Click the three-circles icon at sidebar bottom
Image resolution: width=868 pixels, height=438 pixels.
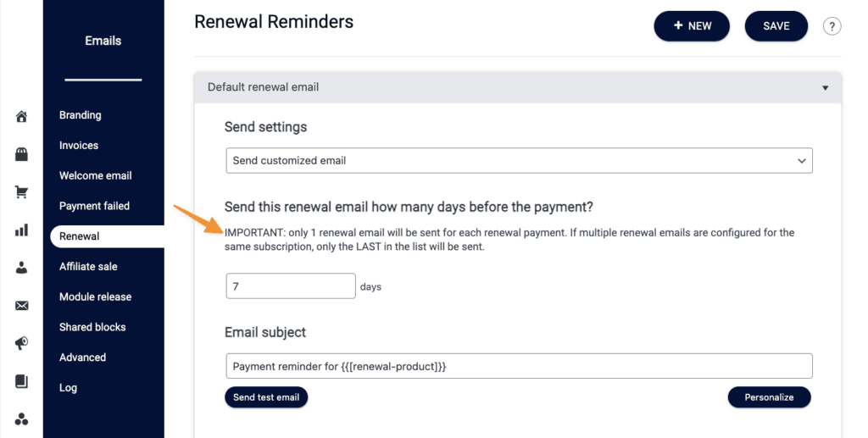[21, 419]
